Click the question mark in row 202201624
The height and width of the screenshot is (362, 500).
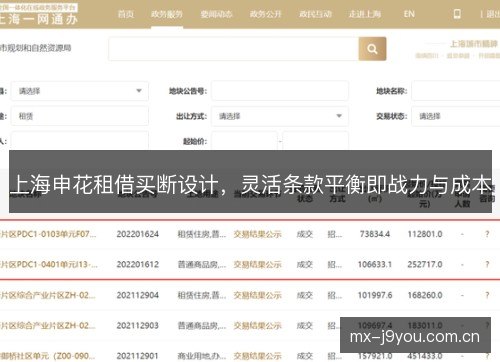point(487,234)
